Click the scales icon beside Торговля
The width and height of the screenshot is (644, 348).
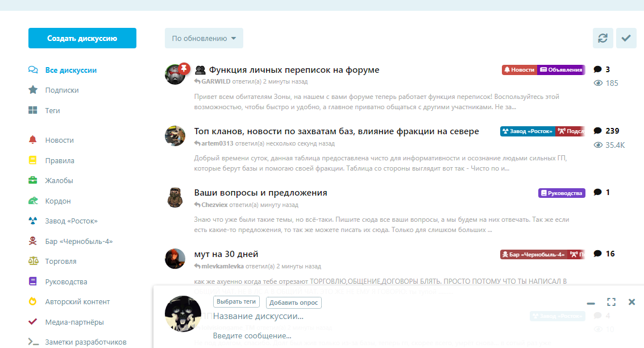tap(34, 261)
